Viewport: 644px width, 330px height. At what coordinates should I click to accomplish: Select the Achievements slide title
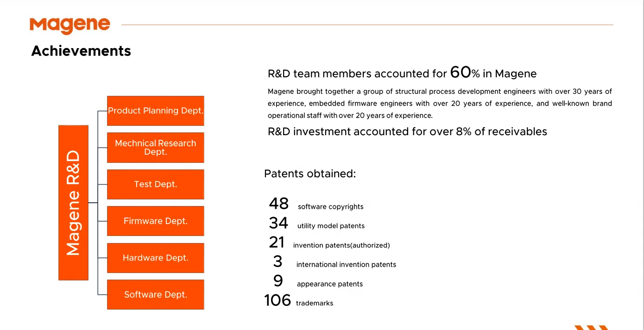(x=81, y=51)
